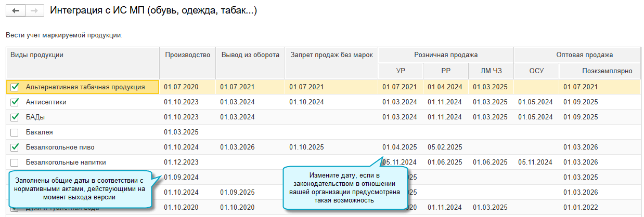Select the Антисептики row name

[46, 102]
